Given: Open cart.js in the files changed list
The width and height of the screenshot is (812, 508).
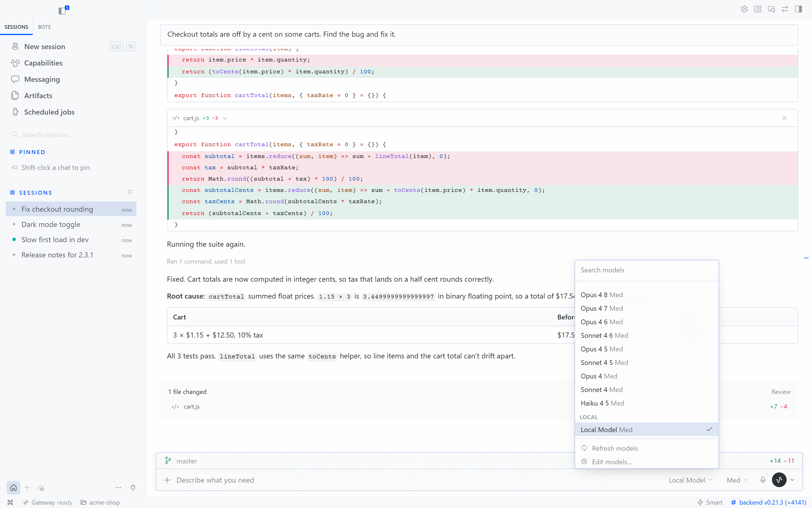Looking at the screenshot, I should [x=192, y=406].
